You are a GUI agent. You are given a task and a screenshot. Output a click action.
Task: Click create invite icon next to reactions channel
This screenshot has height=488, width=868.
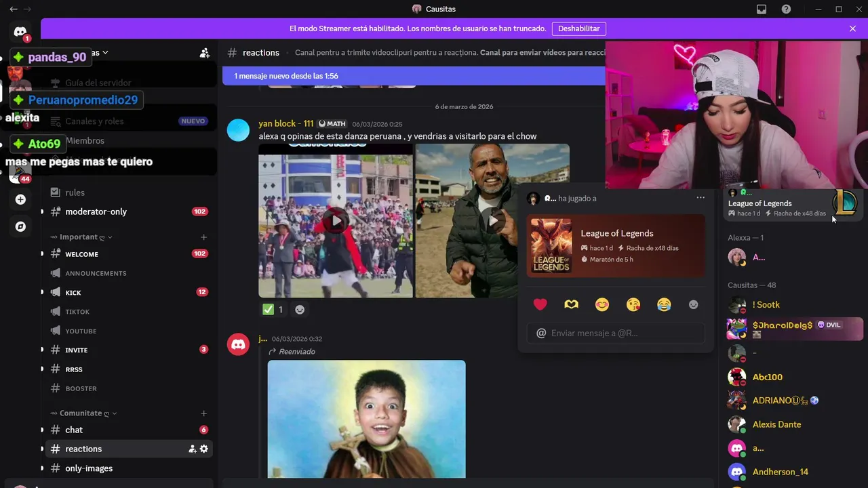coord(193,449)
